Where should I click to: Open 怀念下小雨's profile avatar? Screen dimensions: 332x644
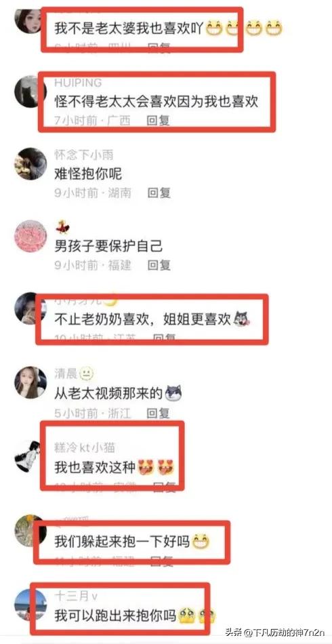pyautogui.click(x=30, y=164)
